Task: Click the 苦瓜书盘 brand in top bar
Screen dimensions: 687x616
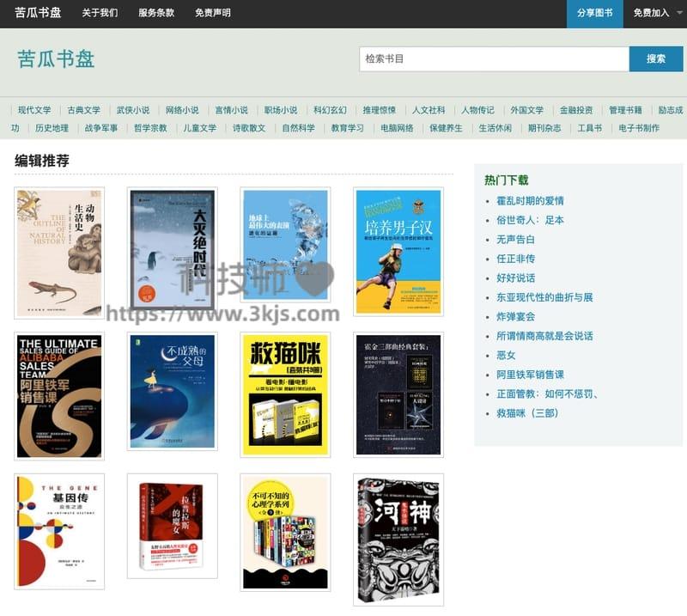Action: pyautogui.click(x=38, y=13)
